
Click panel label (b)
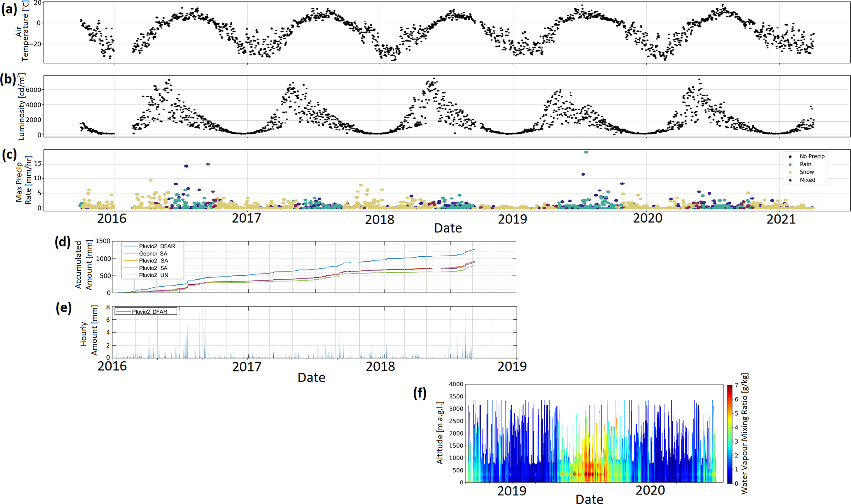(x=8, y=79)
